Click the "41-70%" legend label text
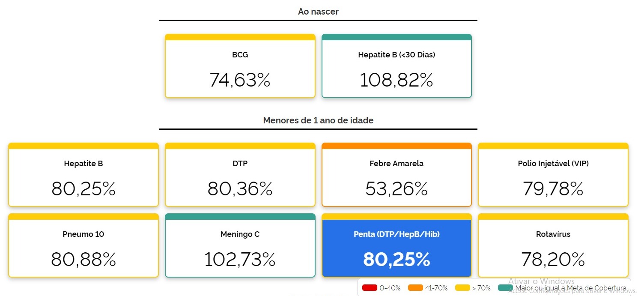The image size is (644, 296). coord(437,288)
